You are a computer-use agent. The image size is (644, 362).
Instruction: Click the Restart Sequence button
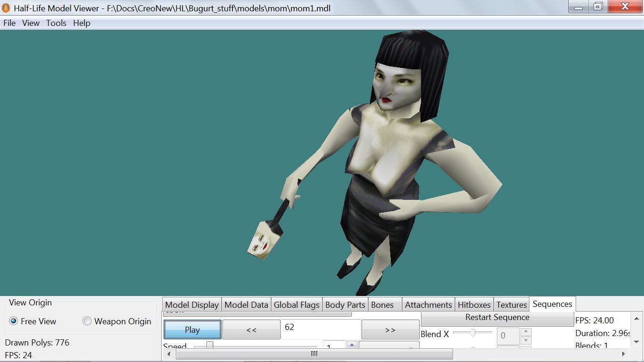[497, 318]
